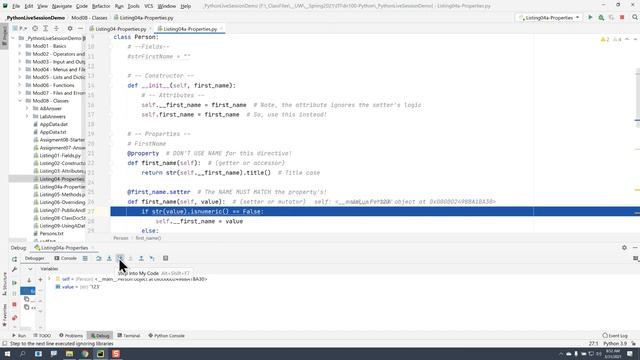Click Show Execution Point icon in the debugger toolbar

(85, 258)
